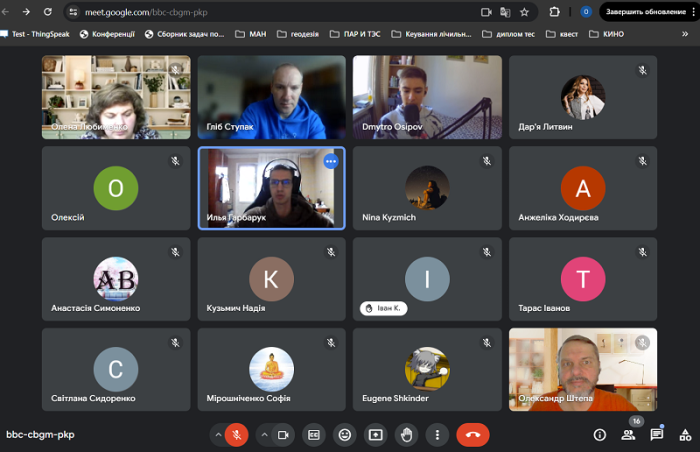Open the КИНО bookmarks folder

(x=608, y=33)
